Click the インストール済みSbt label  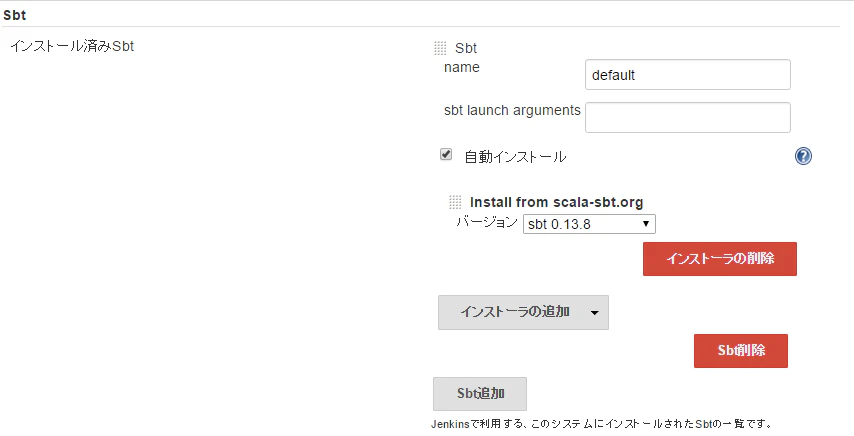(72, 46)
